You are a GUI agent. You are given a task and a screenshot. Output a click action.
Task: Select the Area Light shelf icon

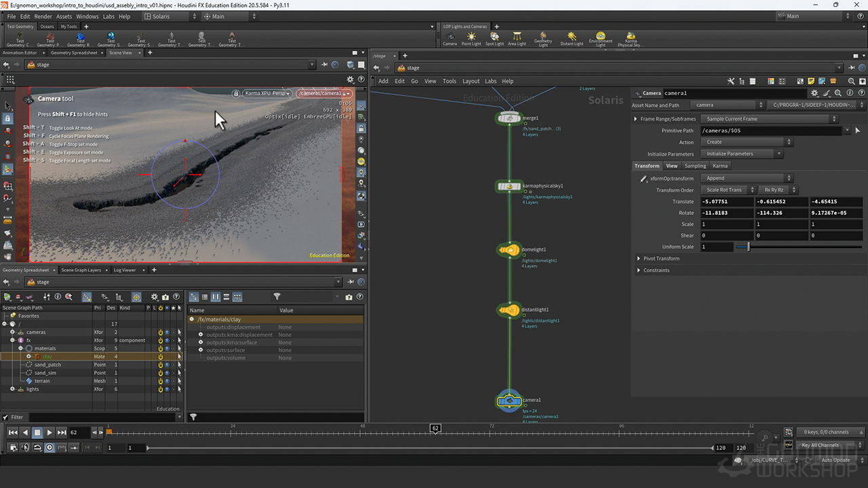[517, 38]
